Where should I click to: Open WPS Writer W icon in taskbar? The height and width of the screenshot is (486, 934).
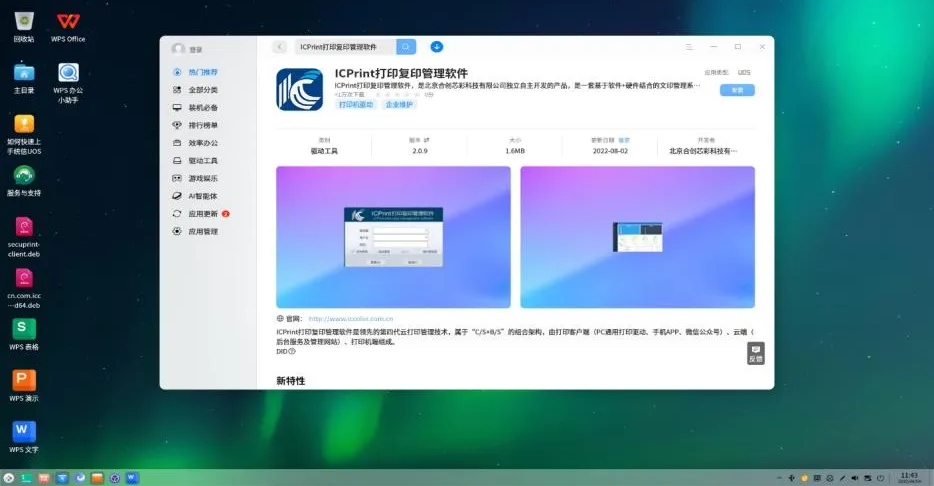coord(132,478)
